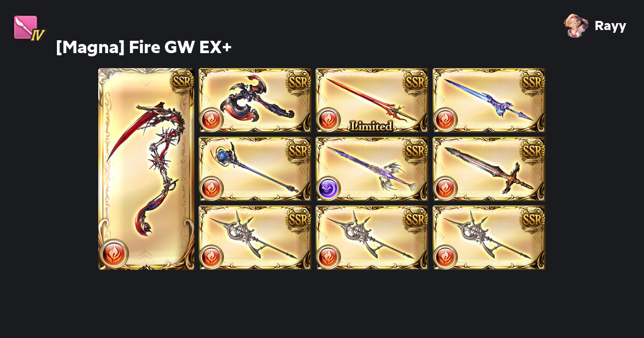
Task: Click the dark element icon on purple spear
Action: pos(328,188)
